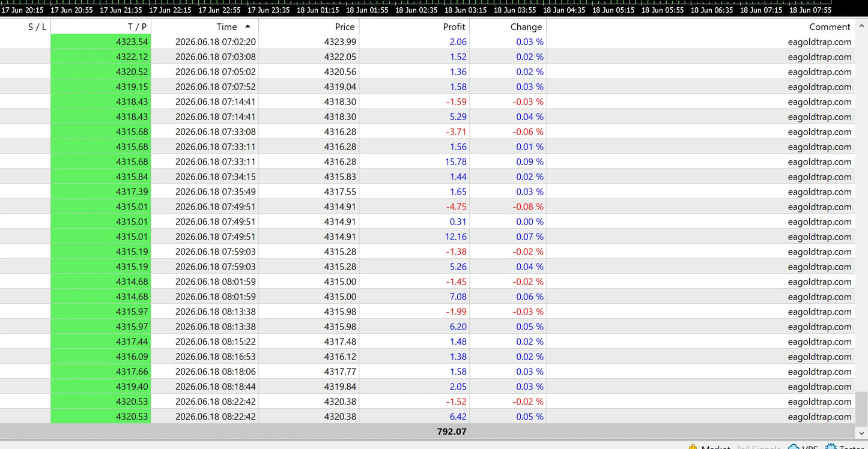Image resolution: width=868 pixels, height=449 pixels.
Task: Click the time 2026.06.18 08:16:53
Action: (216, 357)
